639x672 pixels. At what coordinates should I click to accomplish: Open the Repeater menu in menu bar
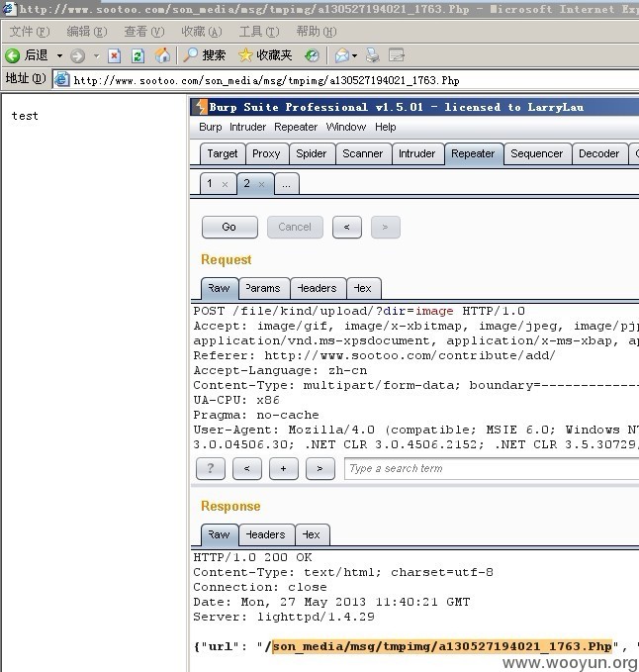pos(296,127)
